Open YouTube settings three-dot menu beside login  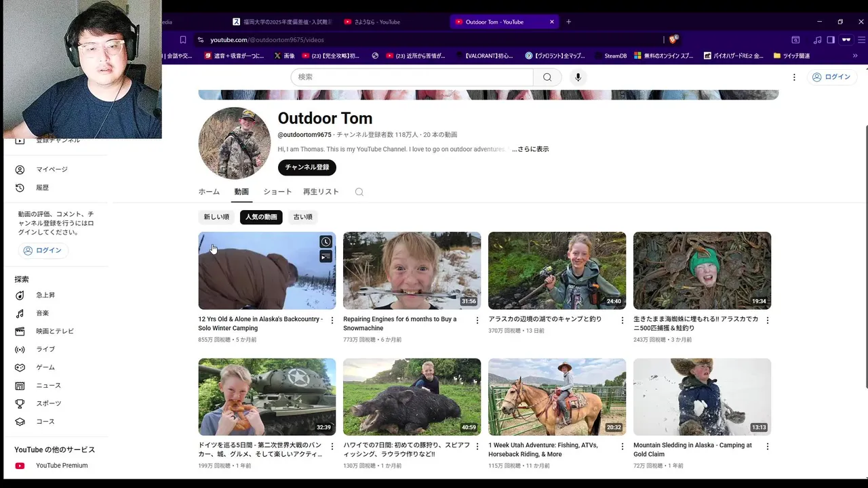tap(794, 77)
